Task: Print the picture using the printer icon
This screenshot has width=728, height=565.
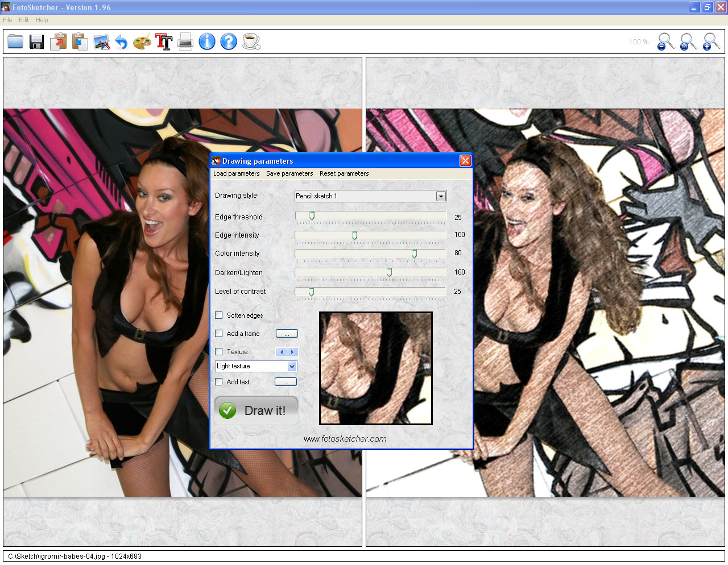Action: click(x=185, y=42)
